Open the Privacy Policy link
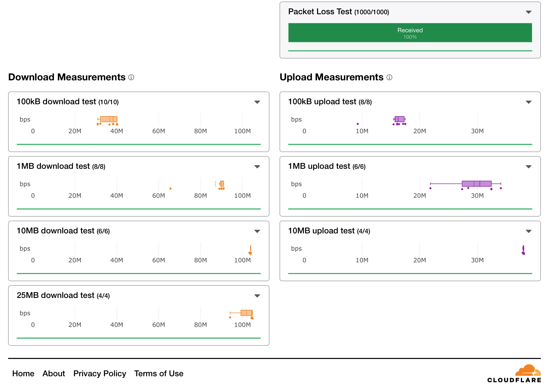This screenshot has width=549, height=392. tap(100, 373)
